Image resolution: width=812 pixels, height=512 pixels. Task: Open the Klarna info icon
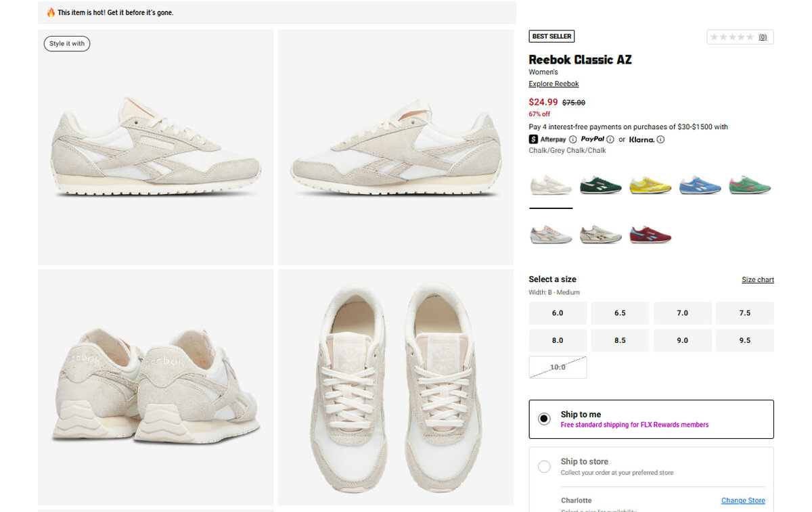pos(660,139)
